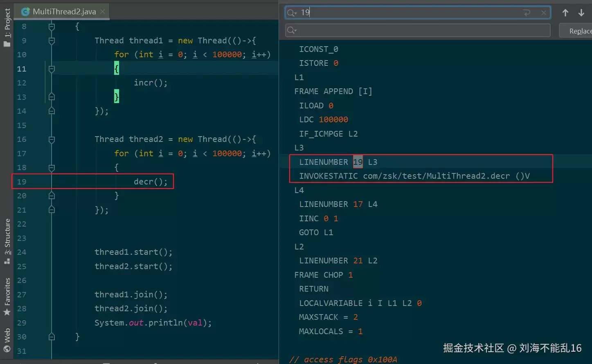
Task: Click the Thread thread2 declaration line
Action: point(175,139)
